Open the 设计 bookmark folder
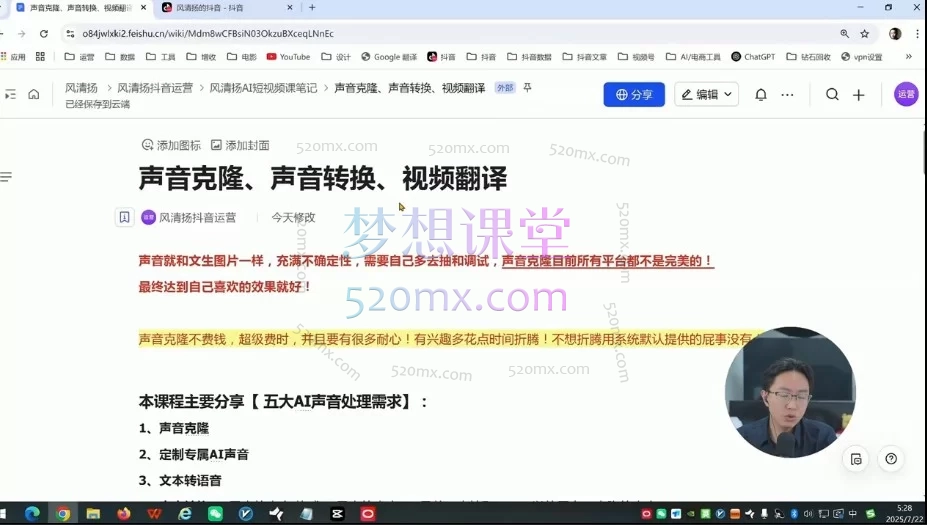 point(336,57)
